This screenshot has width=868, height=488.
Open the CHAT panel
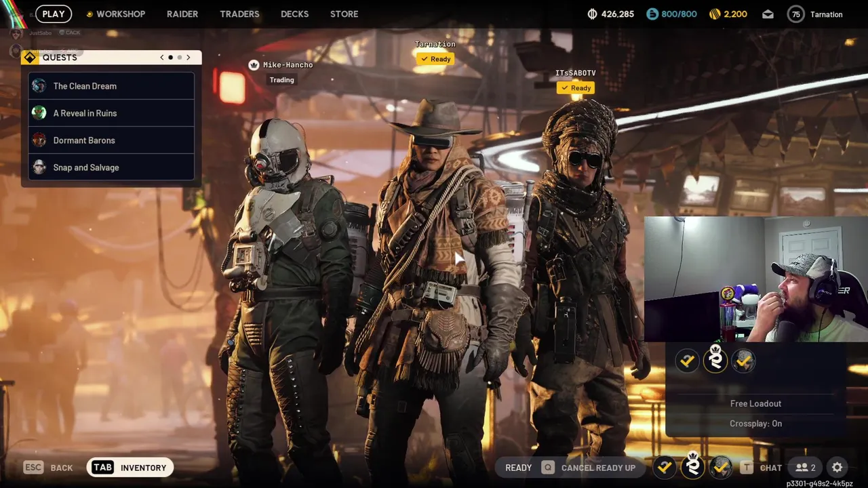click(771, 468)
